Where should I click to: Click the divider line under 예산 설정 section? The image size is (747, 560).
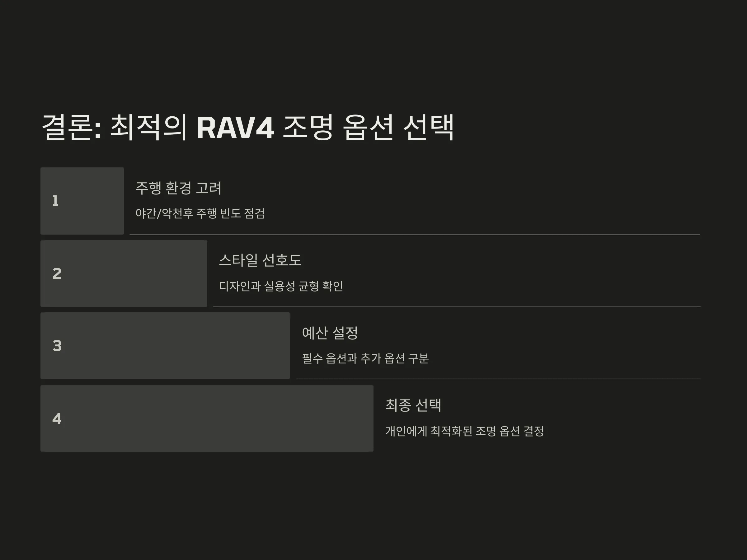click(x=498, y=379)
